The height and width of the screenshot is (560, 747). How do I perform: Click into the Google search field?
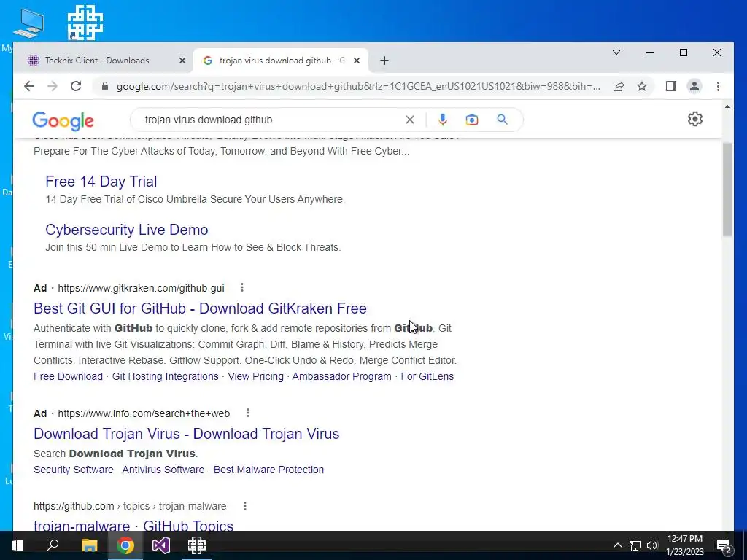[271, 120]
